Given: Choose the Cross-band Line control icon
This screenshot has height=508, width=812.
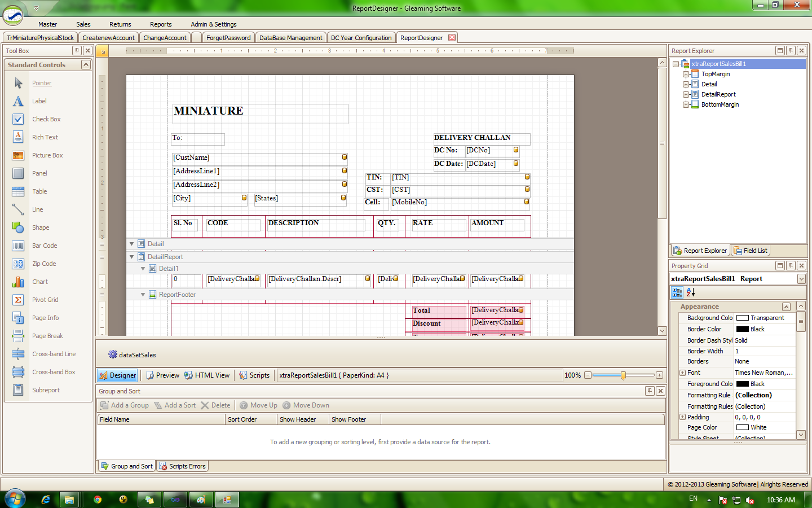Looking at the screenshot, I should (x=18, y=354).
